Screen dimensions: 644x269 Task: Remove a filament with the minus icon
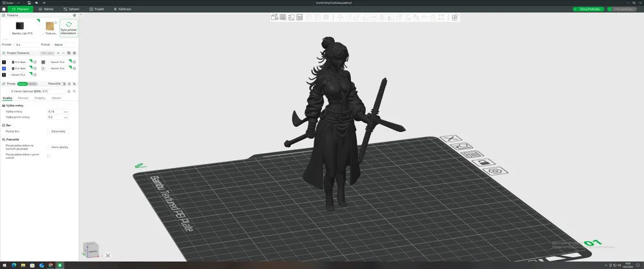click(x=63, y=53)
